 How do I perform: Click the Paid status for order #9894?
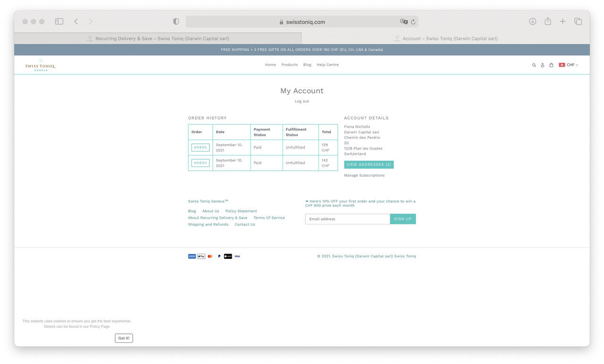[x=257, y=163]
